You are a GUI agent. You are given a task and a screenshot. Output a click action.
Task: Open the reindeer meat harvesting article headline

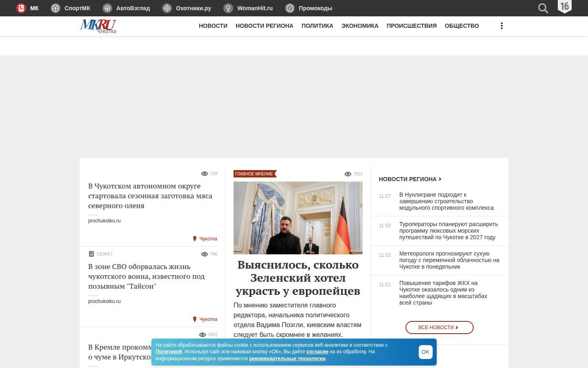[150, 196]
